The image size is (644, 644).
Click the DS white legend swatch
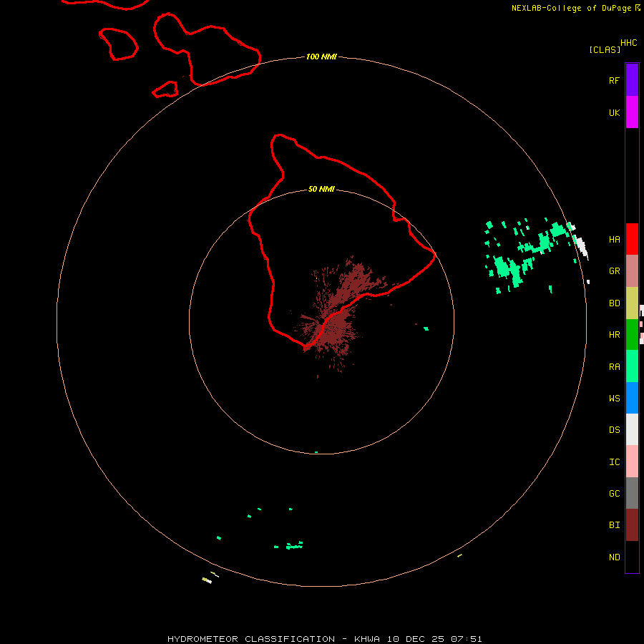632,429
